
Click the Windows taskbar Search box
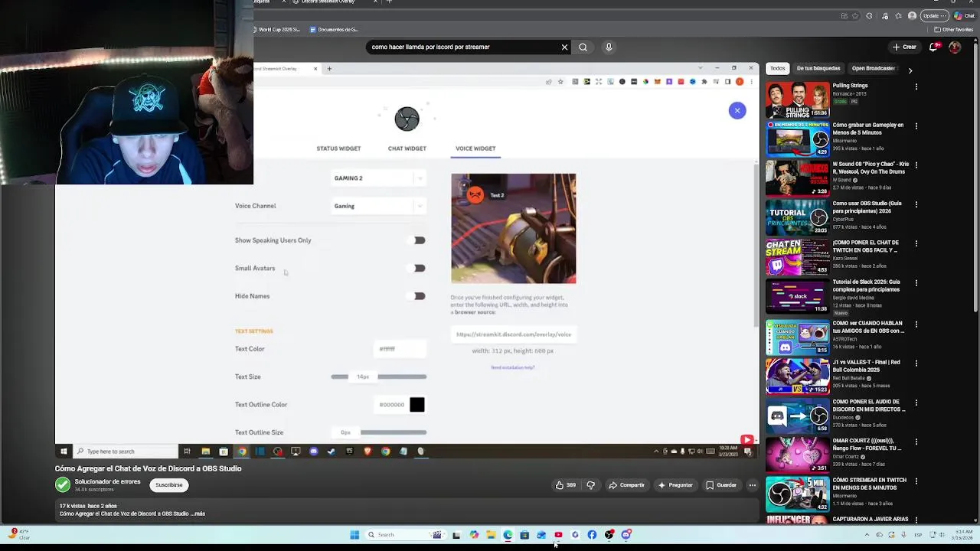point(404,535)
